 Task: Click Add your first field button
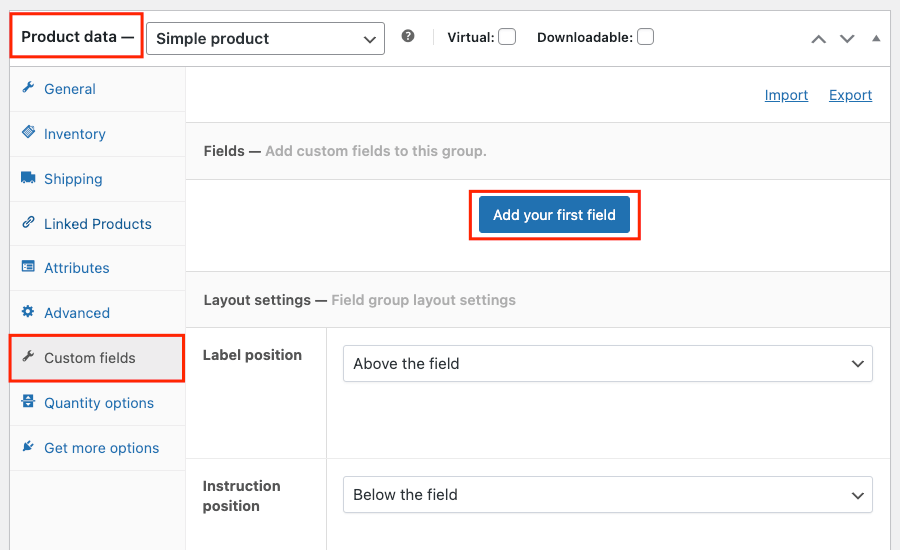tap(554, 215)
